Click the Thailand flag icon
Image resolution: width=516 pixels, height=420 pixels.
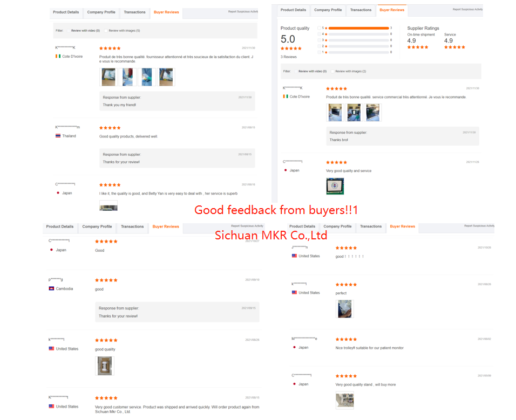point(58,136)
